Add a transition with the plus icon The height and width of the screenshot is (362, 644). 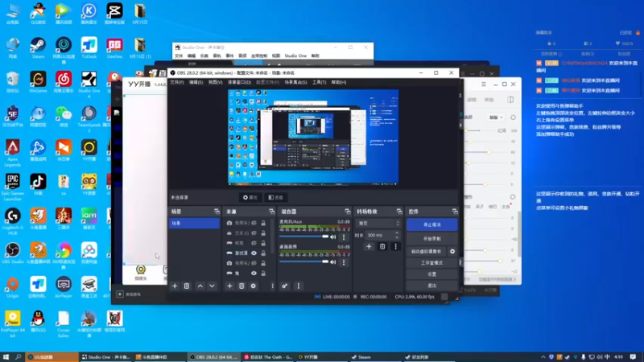pos(369,247)
